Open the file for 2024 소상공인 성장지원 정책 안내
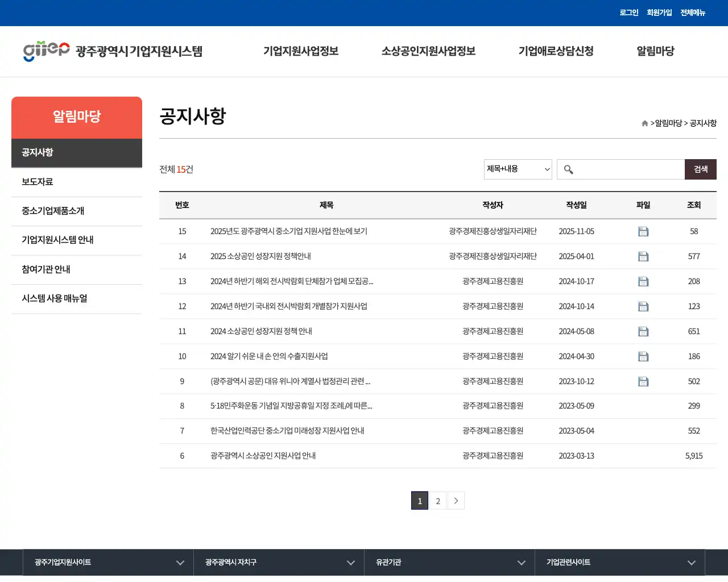The image size is (728, 582). [x=643, y=331]
